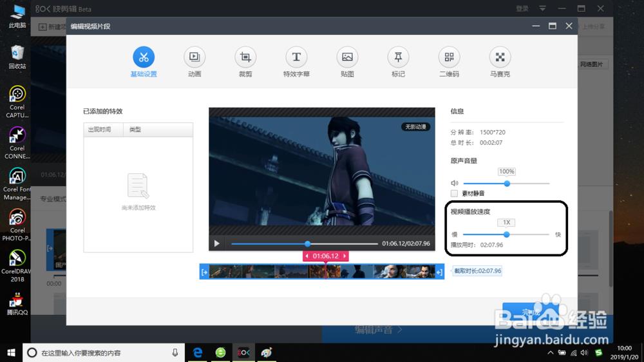
Task: Play the video preview
Action: (216, 243)
